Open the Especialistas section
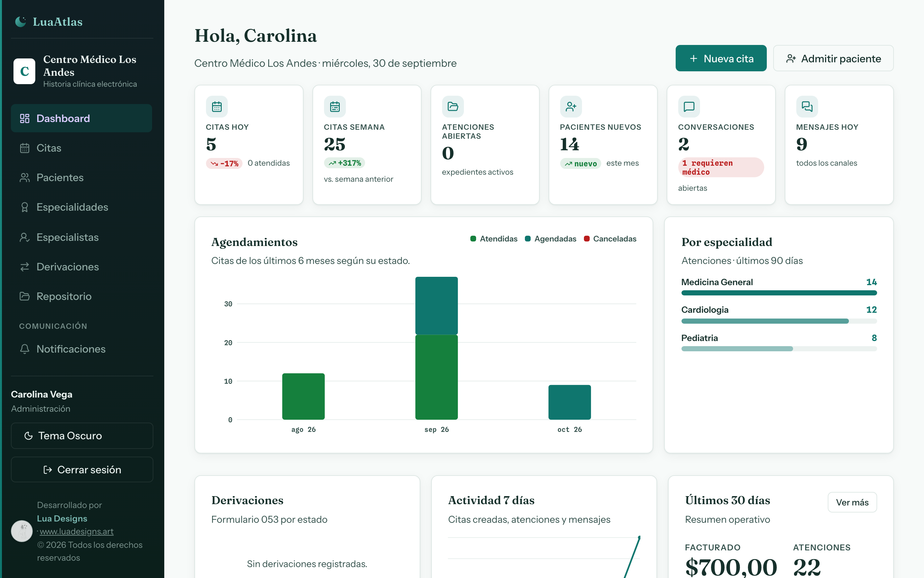Image resolution: width=924 pixels, height=578 pixels. pyautogui.click(x=81, y=237)
